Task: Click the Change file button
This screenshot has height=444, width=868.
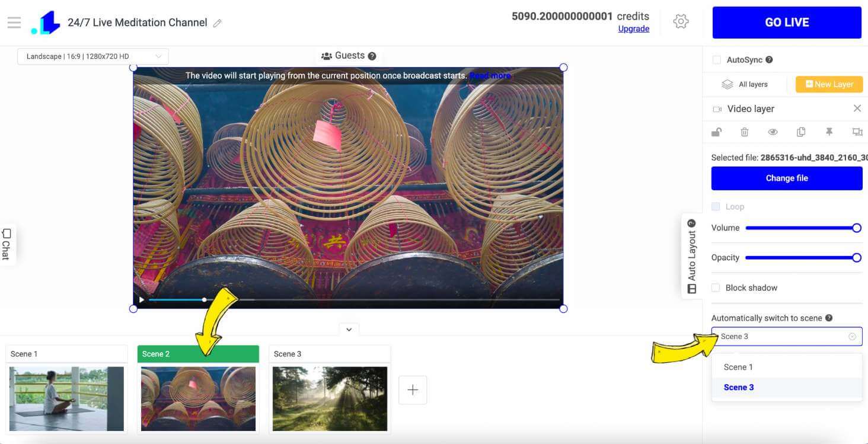Action: [x=787, y=178]
